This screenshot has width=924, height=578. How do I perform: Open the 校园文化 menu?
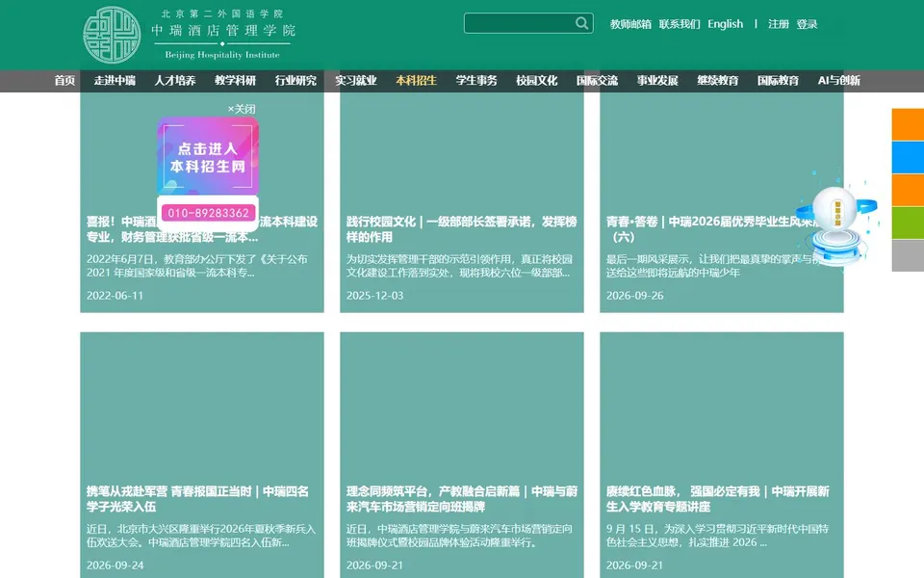pos(537,81)
